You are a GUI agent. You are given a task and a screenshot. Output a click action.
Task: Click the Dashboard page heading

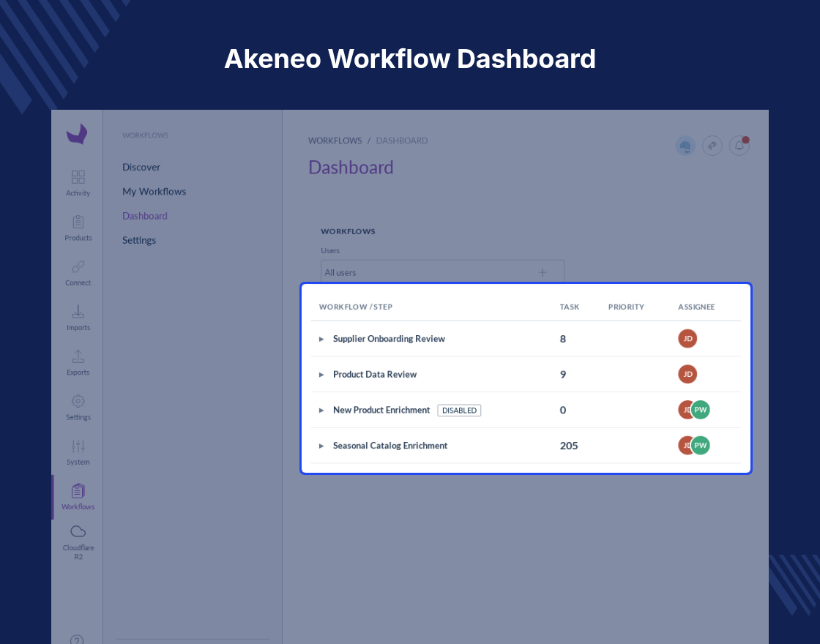[351, 168]
